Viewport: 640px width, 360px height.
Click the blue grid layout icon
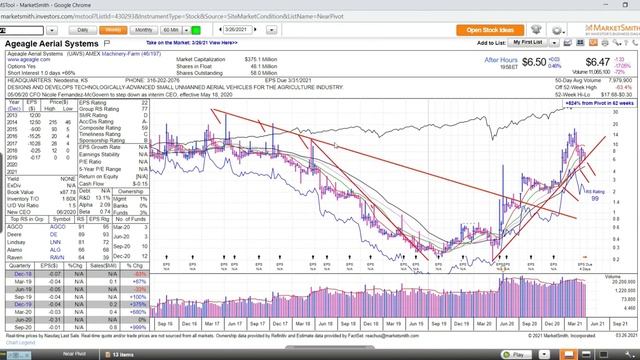tap(580, 42)
